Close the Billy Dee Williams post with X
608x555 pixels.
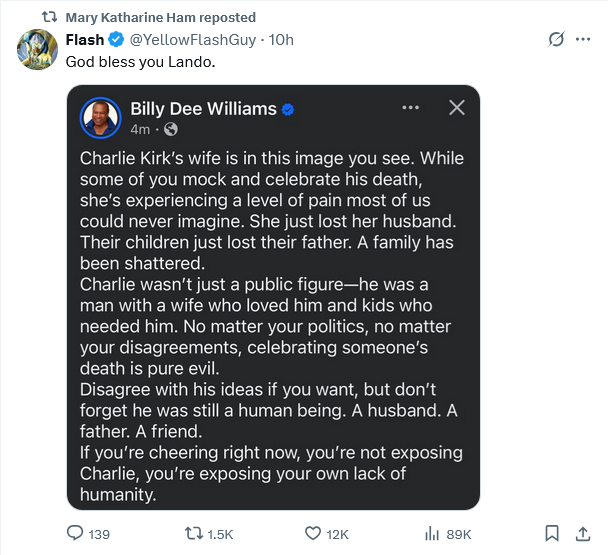(x=456, y=107)
